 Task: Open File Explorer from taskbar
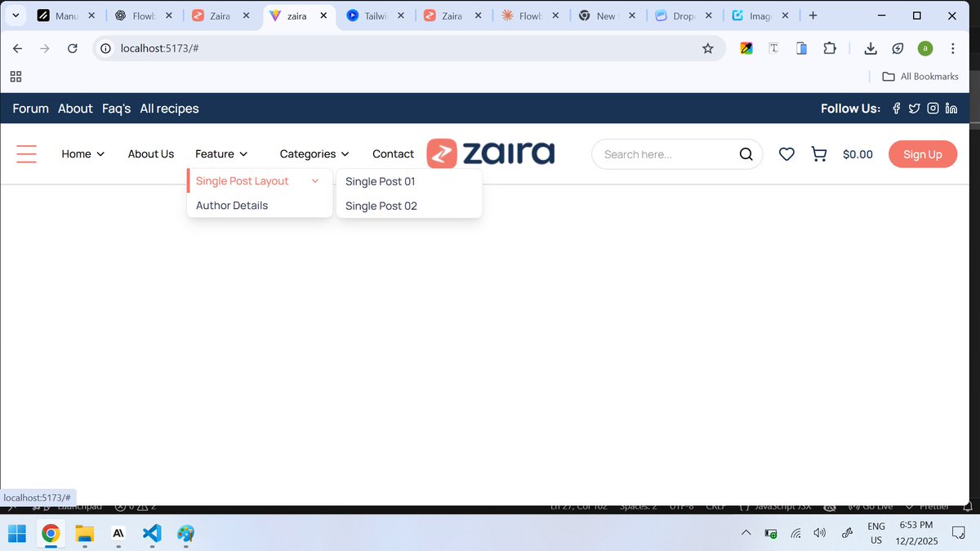pyautogui.click(x=85, y=534)
